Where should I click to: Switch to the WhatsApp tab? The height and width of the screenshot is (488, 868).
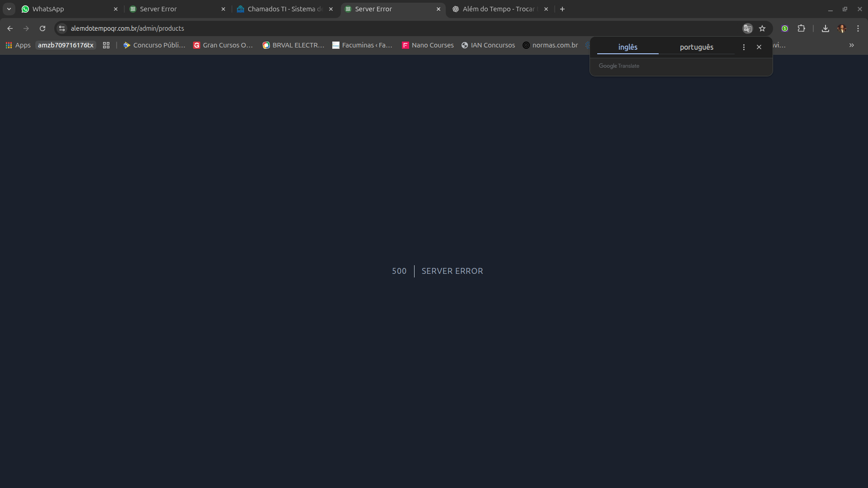click(x=68, y=9)
